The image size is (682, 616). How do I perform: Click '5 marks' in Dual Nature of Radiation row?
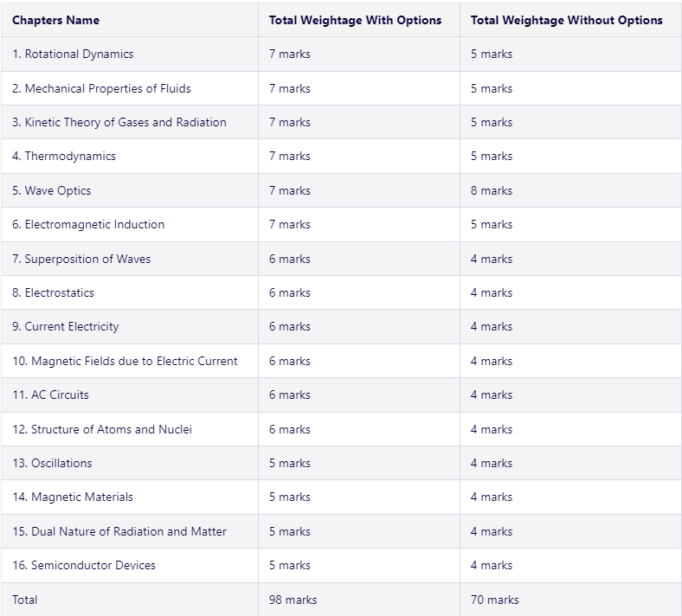[x=290, y=531]
